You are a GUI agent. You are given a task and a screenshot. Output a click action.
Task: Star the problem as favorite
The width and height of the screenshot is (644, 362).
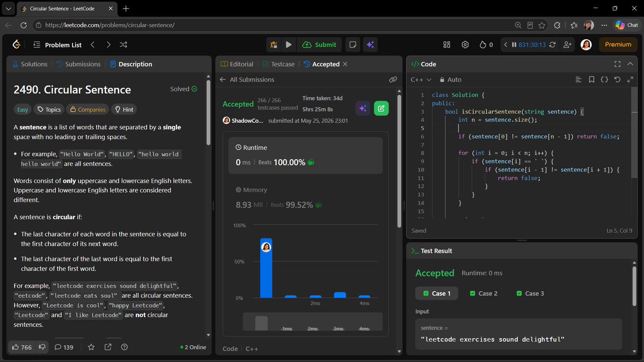91,347
